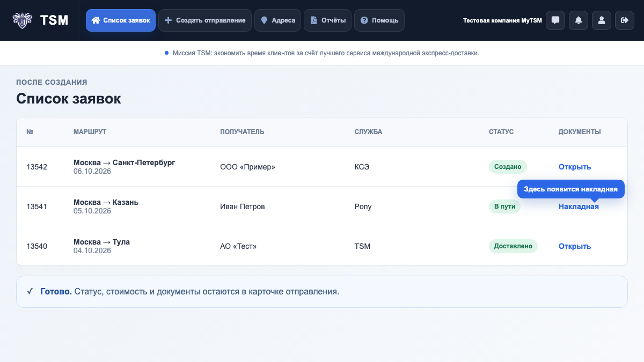
Task: Click the Список заявок page heading
Action: (69, 99)
